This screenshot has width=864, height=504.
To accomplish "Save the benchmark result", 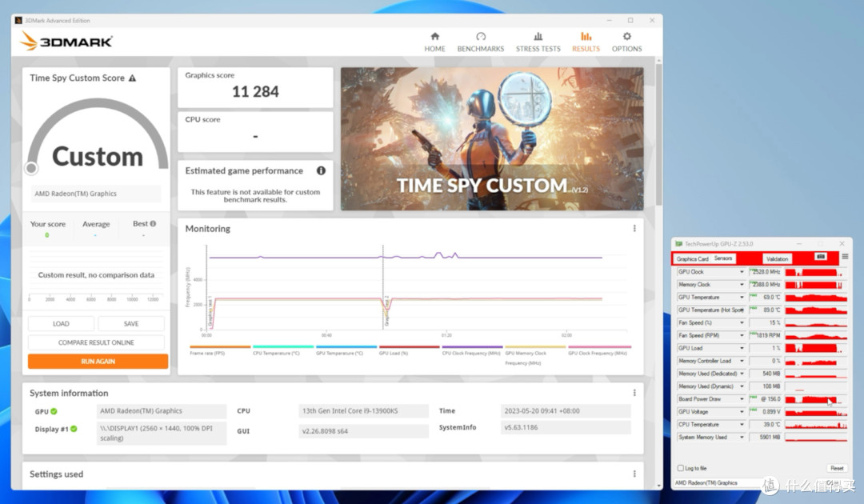I will point(131,323).
